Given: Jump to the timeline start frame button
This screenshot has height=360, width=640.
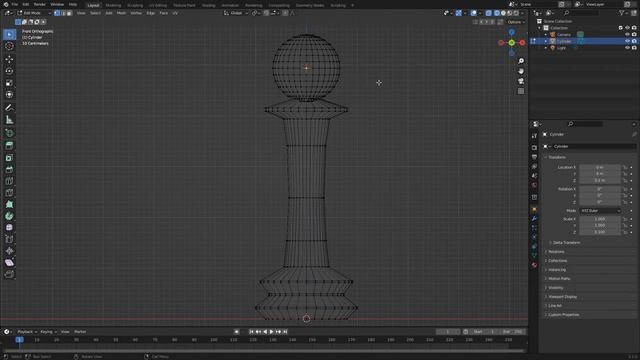Looking at the screenshot, I should click(x=251, y=332).
